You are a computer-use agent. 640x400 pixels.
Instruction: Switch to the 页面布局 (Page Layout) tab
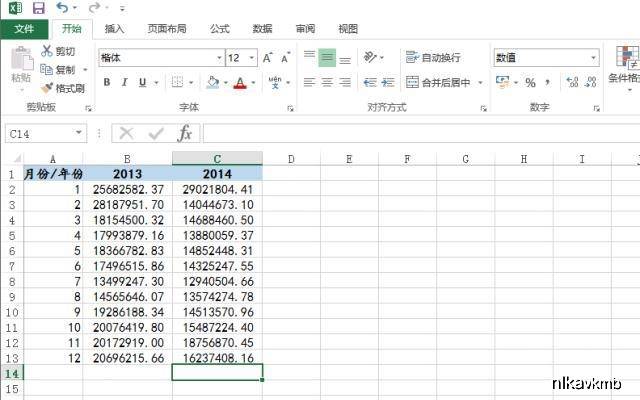click(x=167, y=29)
